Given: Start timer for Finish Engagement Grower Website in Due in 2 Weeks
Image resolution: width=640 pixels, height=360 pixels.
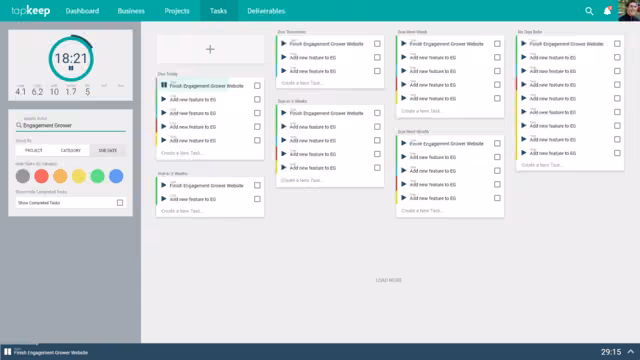Looking at the screenshot, I should click(x=164, y=185).
